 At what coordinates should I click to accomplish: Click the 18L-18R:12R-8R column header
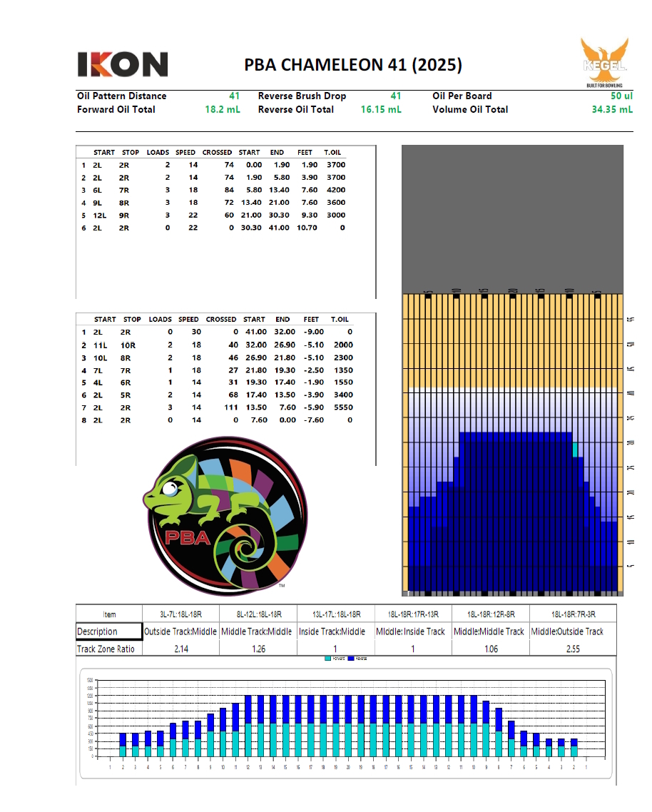point(491,614)
